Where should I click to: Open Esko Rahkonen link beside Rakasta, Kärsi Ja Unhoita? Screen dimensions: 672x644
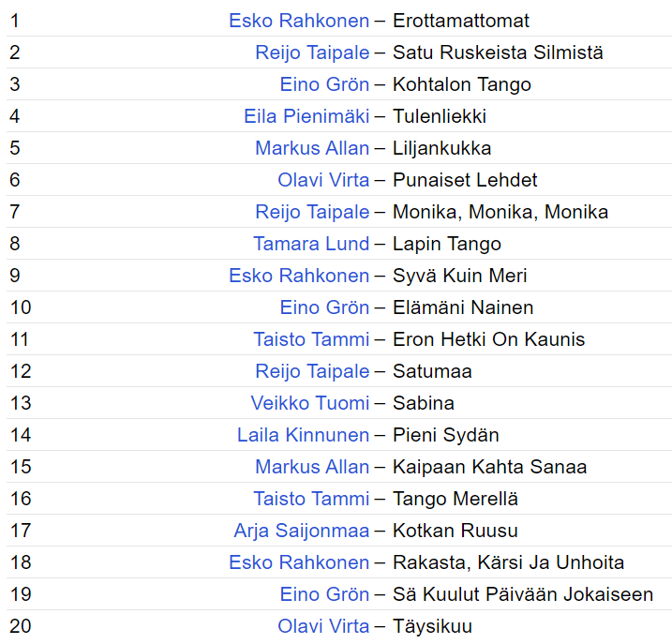click(299, 562)
